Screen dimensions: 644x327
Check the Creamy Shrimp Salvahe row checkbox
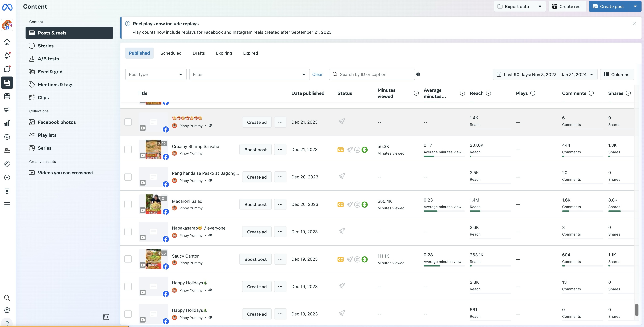[128, 149]
